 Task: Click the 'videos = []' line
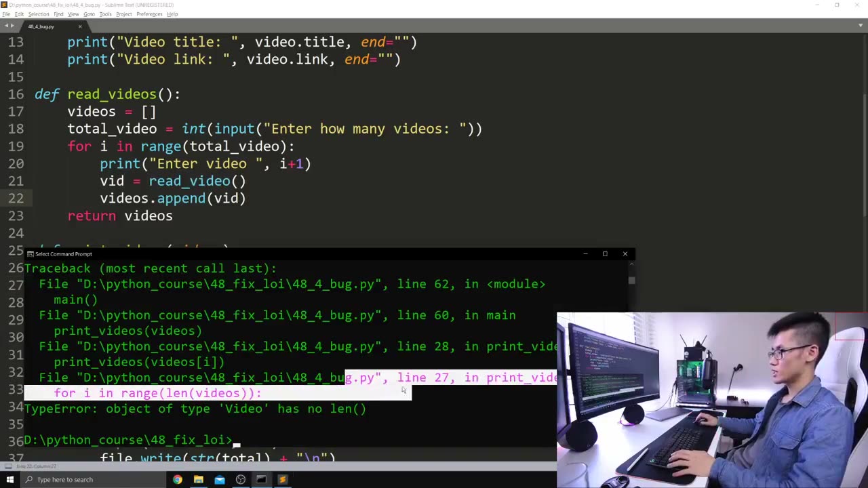click(x=112, y=112)
